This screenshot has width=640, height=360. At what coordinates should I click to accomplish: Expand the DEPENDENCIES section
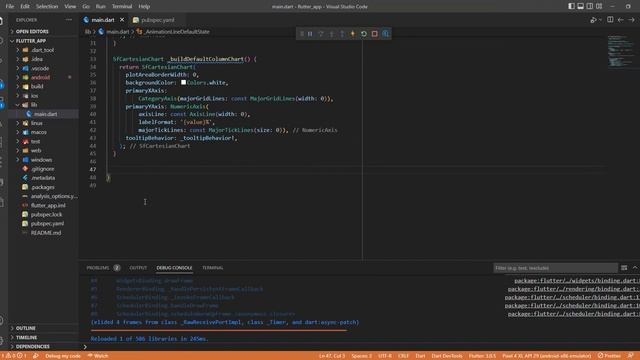click(32, 347)
